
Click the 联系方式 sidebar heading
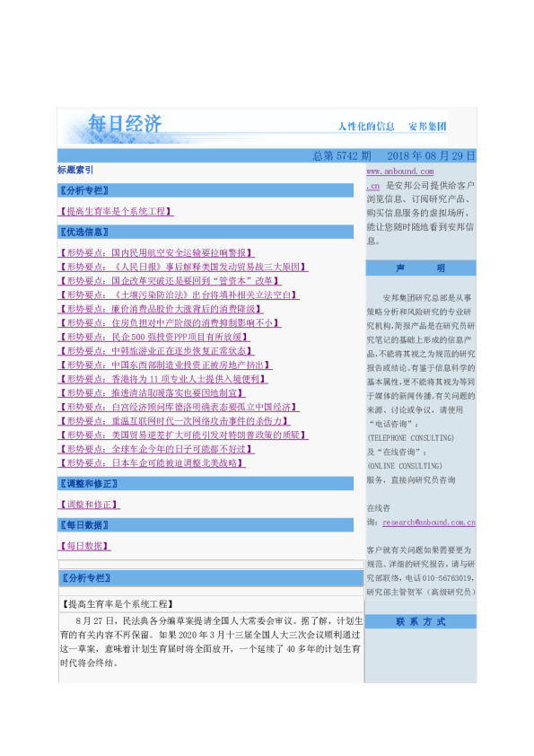pos(421,621)
